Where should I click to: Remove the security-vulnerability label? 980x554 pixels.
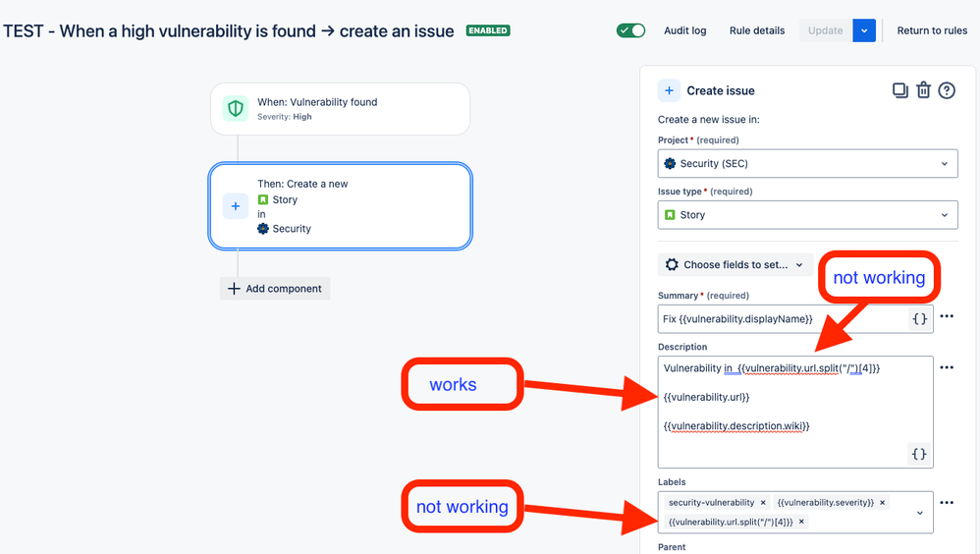pos(763,503)
